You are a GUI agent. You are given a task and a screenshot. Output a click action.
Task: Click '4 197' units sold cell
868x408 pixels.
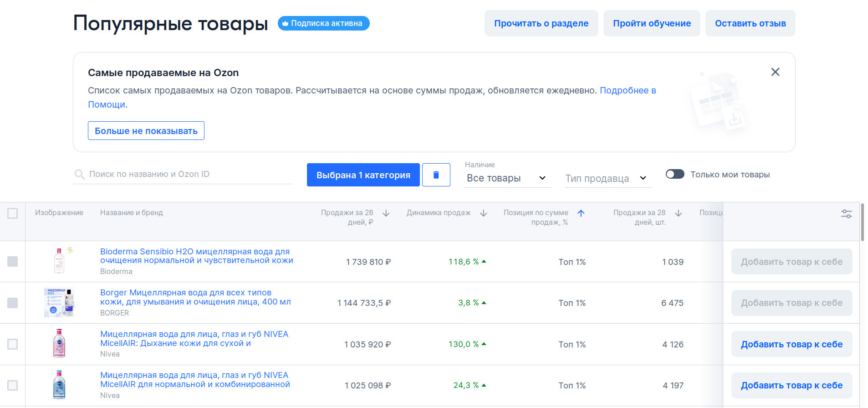[673, 385]
